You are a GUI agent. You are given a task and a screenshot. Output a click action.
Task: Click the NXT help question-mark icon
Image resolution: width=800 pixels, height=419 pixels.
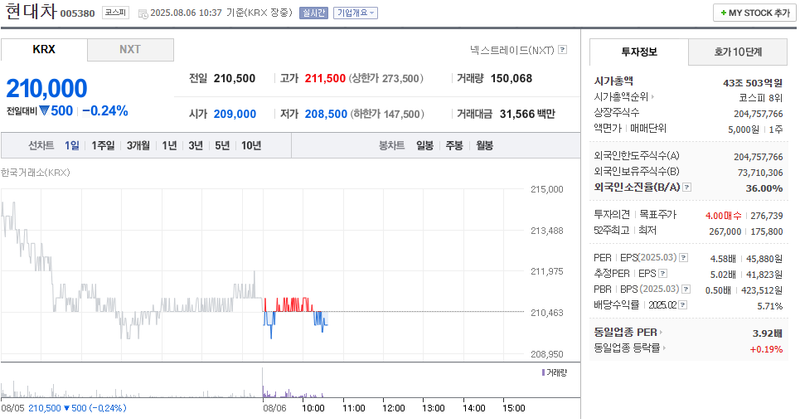click(x=563, y=50)
